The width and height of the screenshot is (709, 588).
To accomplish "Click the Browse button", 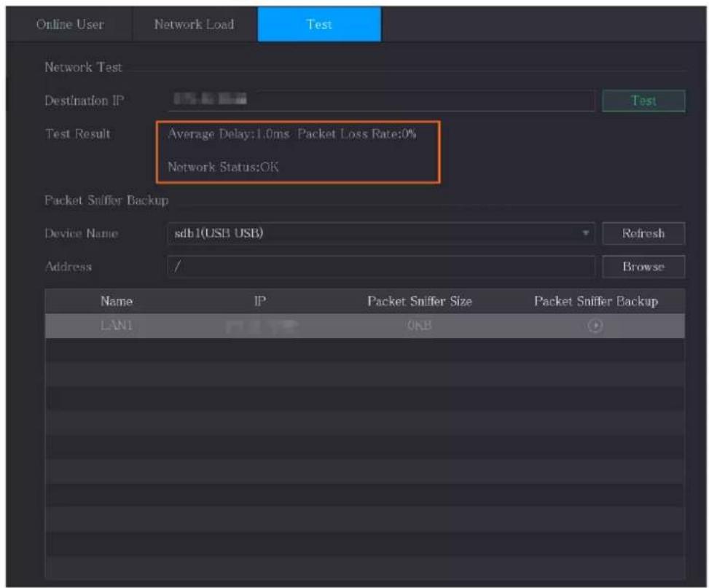I will click(x=643, y=267).
